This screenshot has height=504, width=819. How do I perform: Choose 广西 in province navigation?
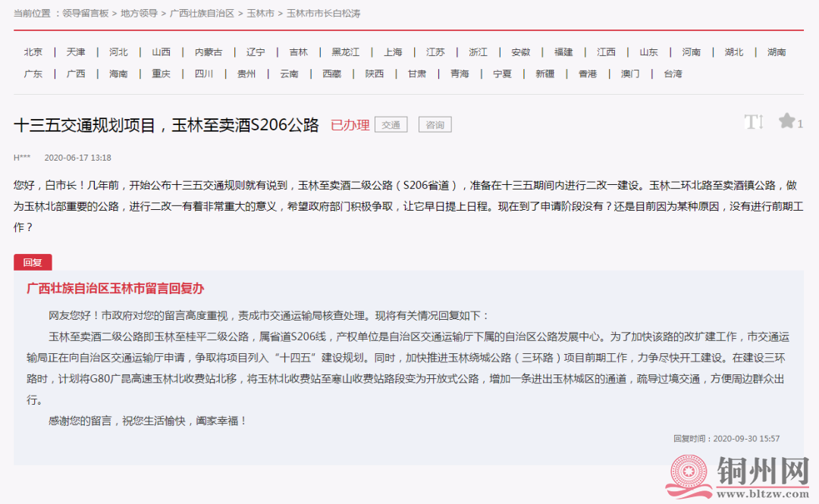[76, 74]
